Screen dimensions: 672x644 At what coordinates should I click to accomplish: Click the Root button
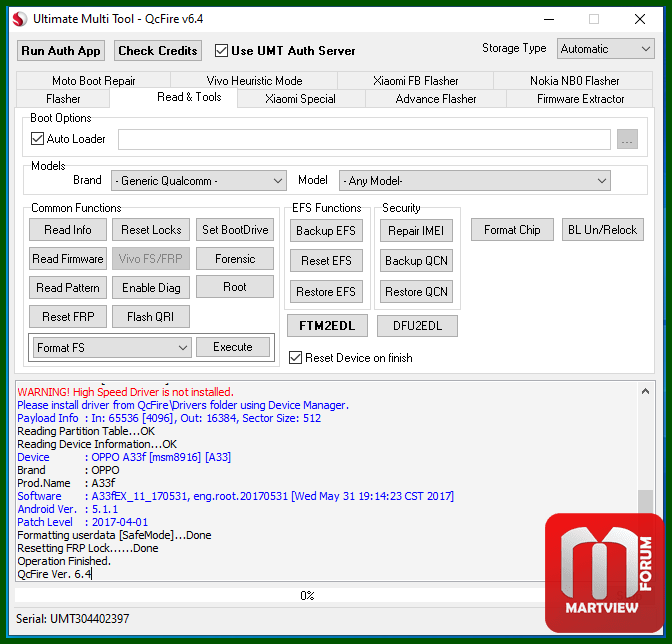tap(235, 287)
